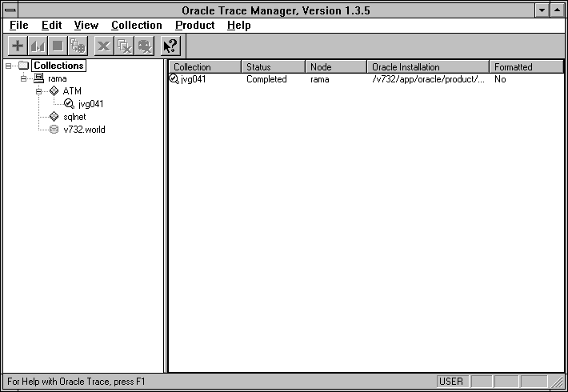Collapse the ATM product expander
This screenshot has height=392, width=568.
coord(38,91)
